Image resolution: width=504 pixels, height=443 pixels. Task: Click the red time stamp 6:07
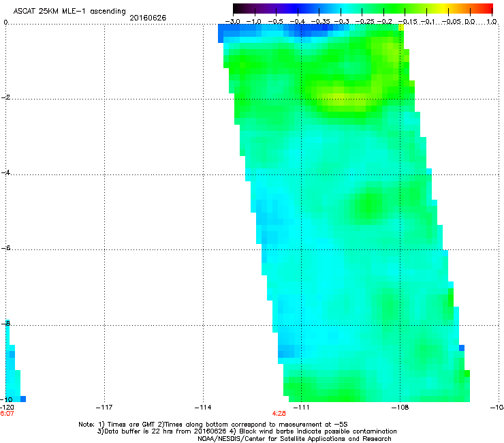[x=7, y=414]
